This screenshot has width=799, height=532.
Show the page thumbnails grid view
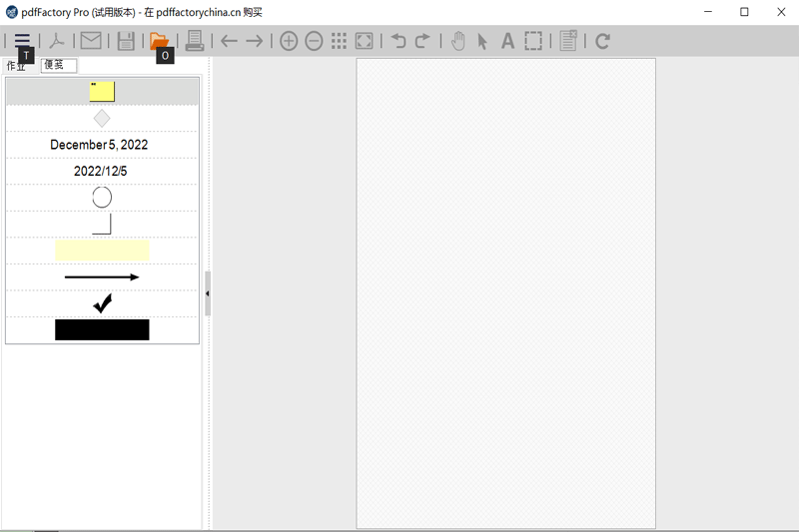(x=339, y=41)
